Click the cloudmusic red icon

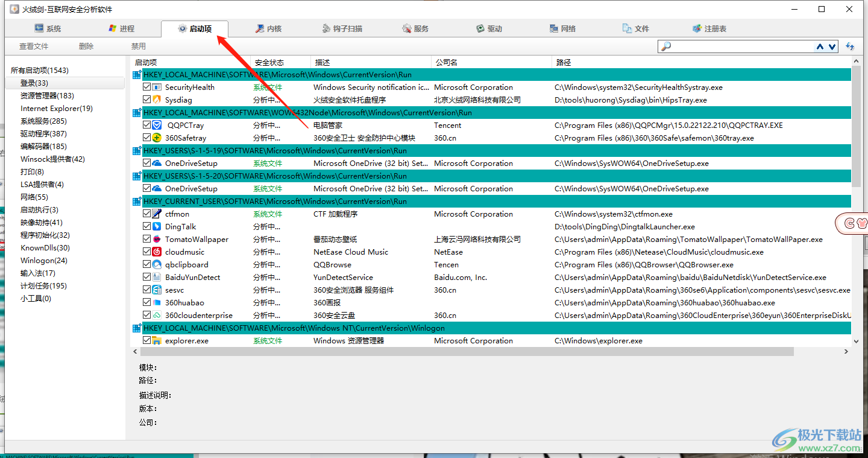[157, 252]
